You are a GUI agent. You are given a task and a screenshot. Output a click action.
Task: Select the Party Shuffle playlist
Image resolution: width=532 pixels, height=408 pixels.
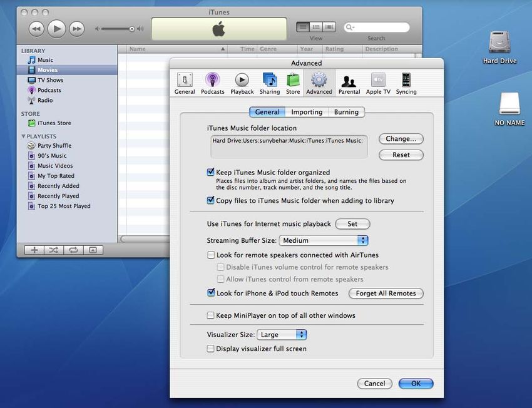tap(54, 146)
